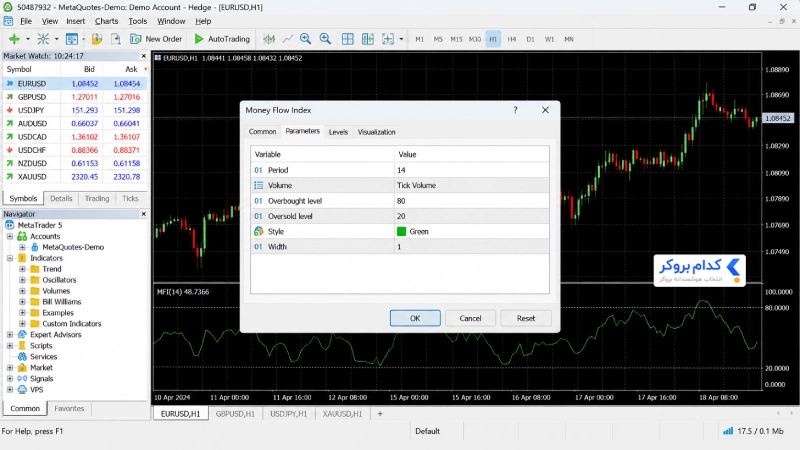
Task: Select the bar chart type icon
Action: point(269,39)
